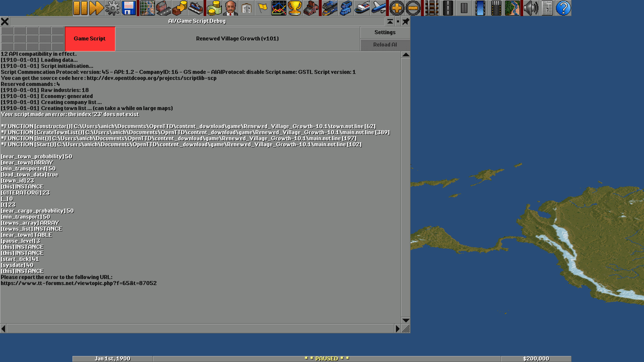
Task: Open road construction toolbar
Action: (448, 8)
